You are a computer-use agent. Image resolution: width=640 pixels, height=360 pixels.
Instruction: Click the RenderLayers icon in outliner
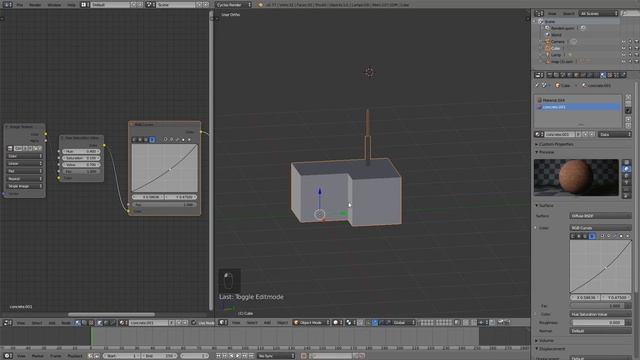coord(547,28)
